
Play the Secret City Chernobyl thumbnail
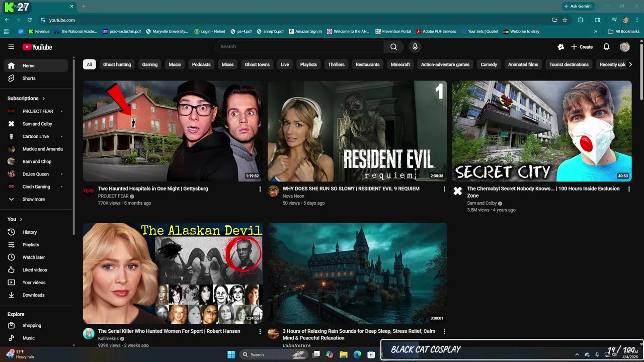coord(541,131)
